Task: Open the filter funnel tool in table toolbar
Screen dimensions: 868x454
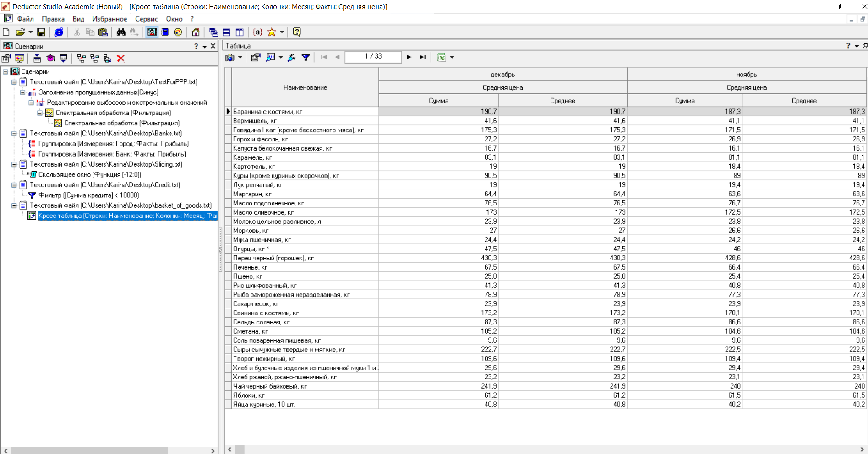Action: click(x=306, y=57)
